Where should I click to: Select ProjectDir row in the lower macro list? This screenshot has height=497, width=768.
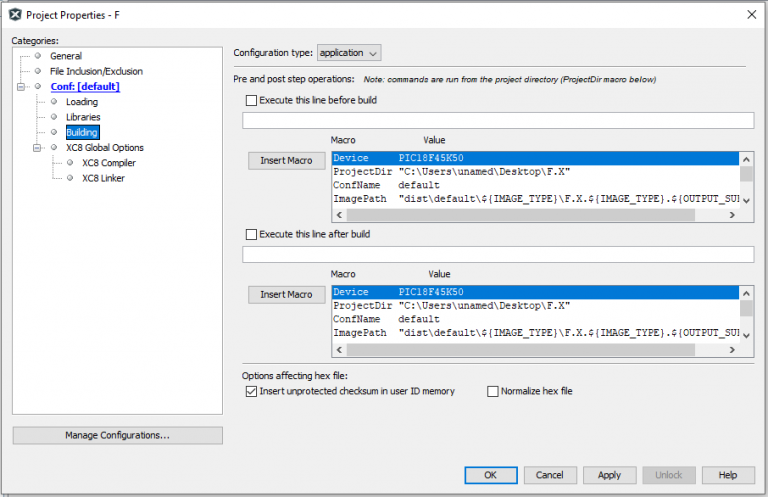click(535, 306)
